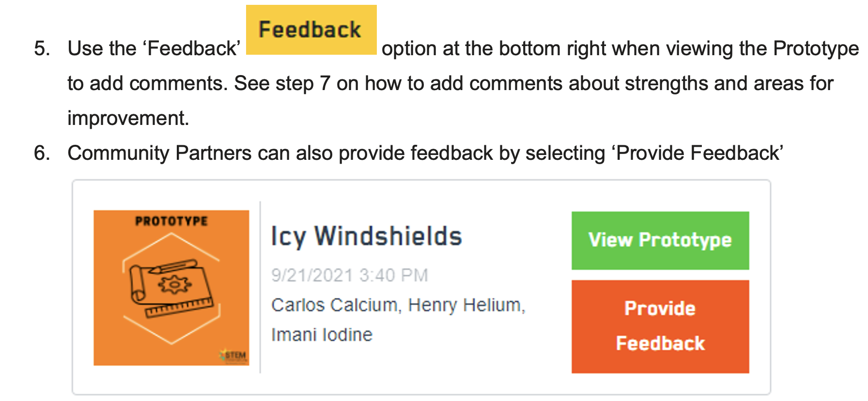Click the PROTOTYPE label atop the thumbnail
Screen dimensions: 868x401
point(171,221)
